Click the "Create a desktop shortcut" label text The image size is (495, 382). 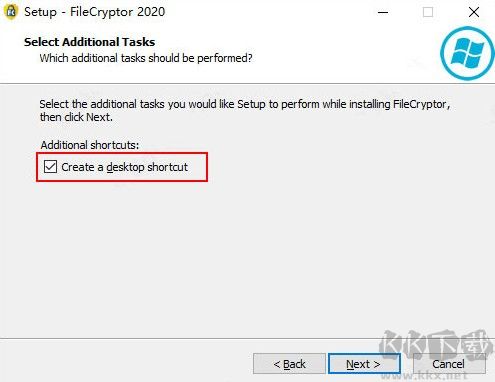[124, 167]
